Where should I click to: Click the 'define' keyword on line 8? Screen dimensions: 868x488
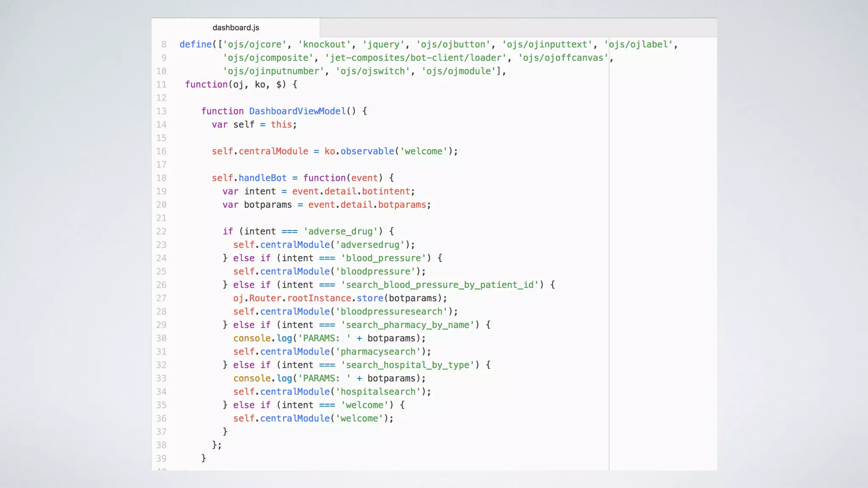[195, 44]
